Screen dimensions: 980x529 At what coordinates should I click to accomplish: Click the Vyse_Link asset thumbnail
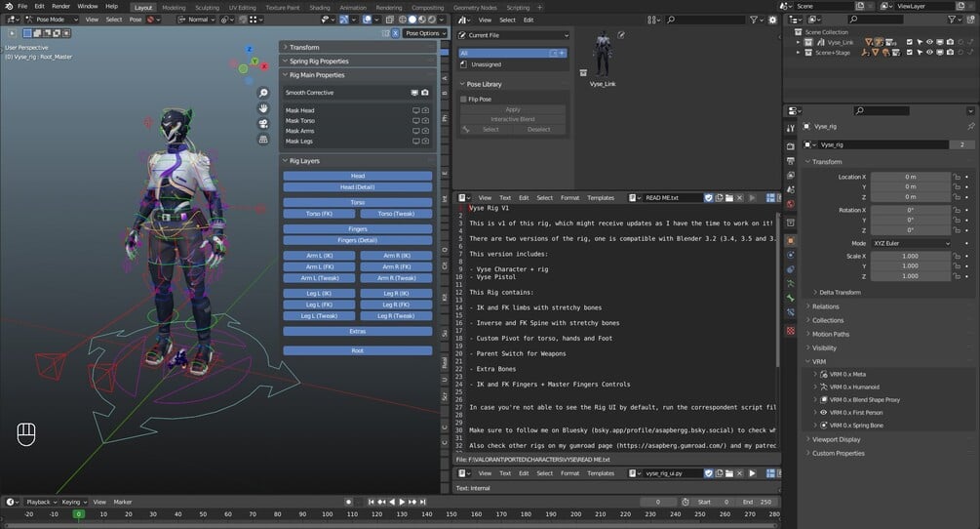tap(603, 55)
